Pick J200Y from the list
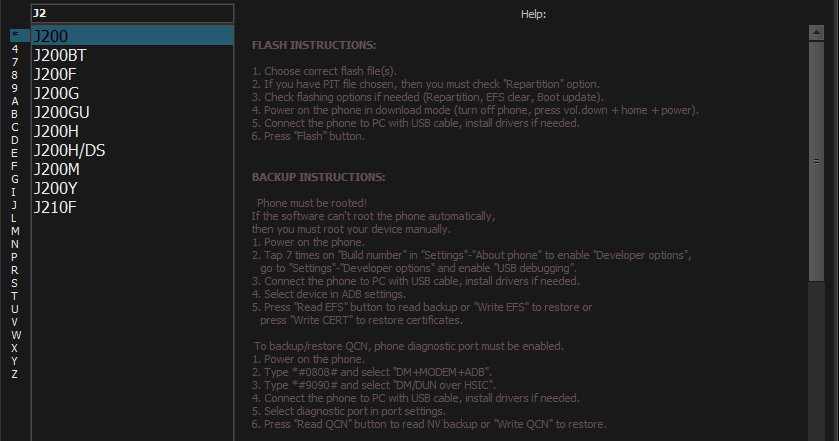 132,188
